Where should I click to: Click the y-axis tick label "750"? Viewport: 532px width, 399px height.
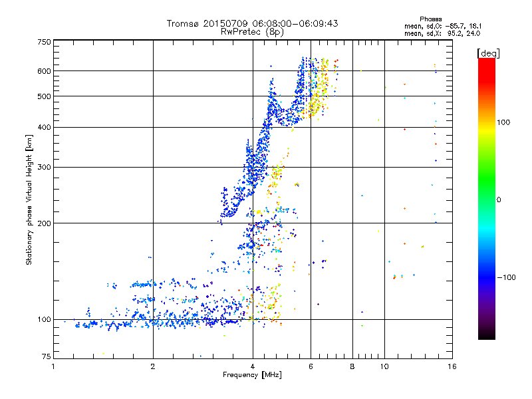[x=44, y=42]
